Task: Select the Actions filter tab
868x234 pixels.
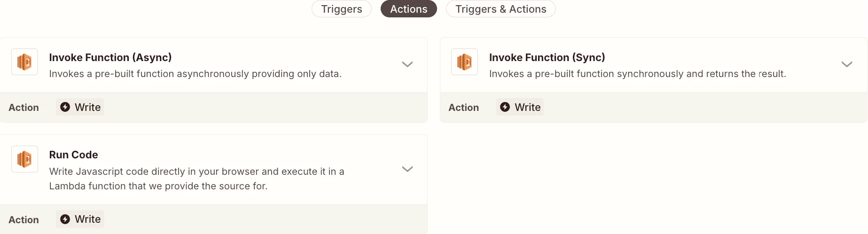Action: click(408, 9)
